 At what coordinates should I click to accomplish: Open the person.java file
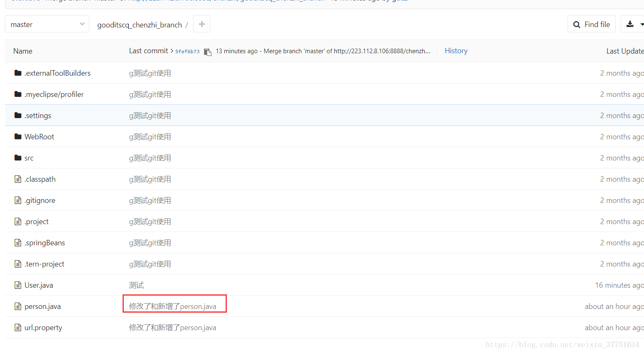click(42, 306)
